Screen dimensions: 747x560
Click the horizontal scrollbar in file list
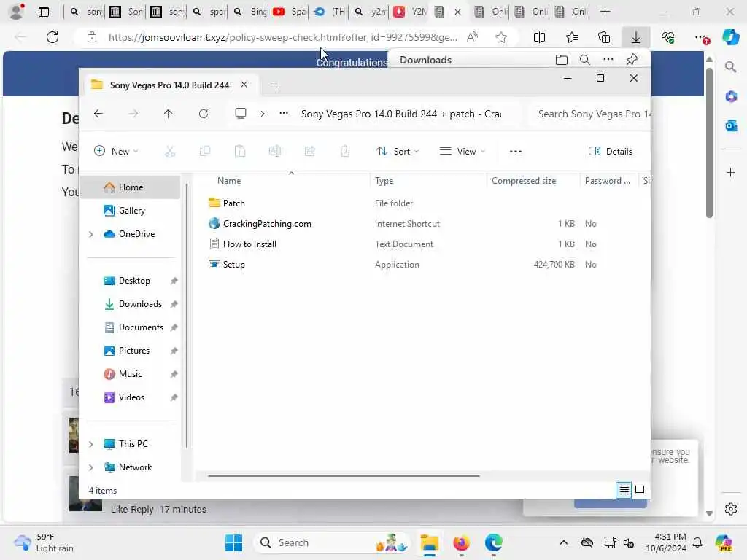(344, 475)
